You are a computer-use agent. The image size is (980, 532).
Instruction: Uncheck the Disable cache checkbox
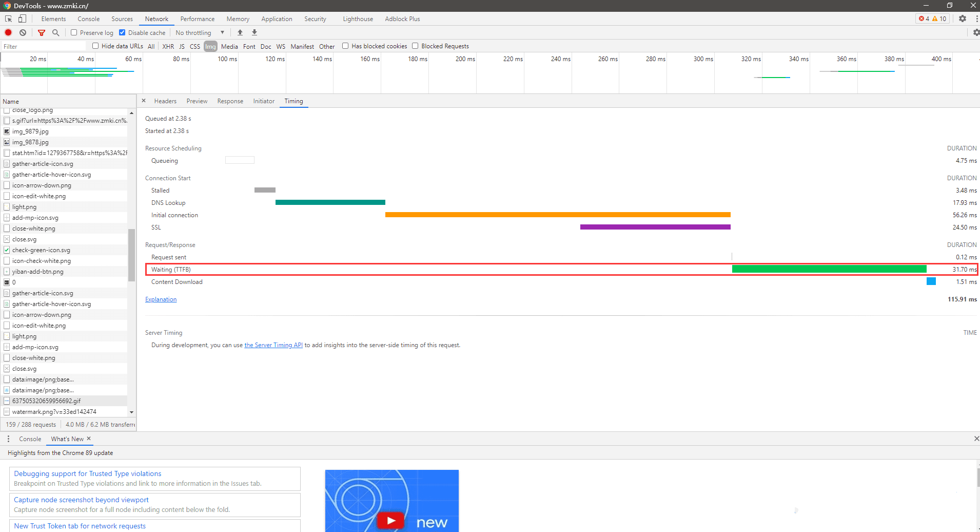point(122,32)
